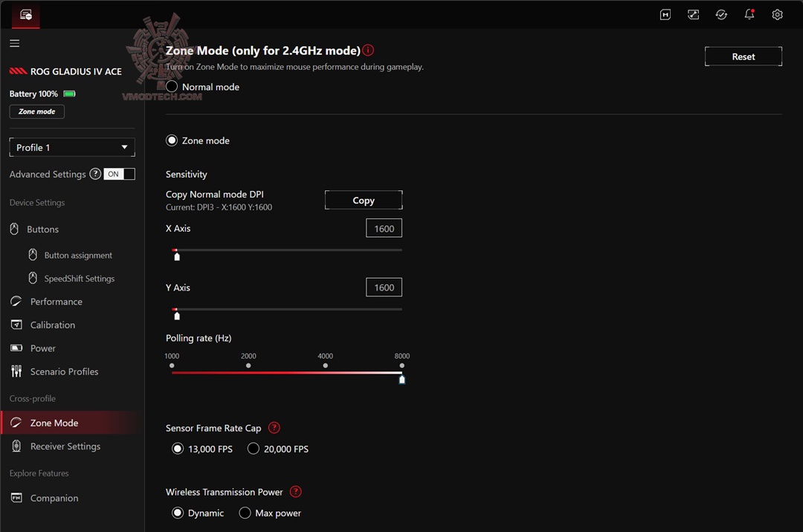Expand the Profile 1 dropdown

click(x=72, y=147)
